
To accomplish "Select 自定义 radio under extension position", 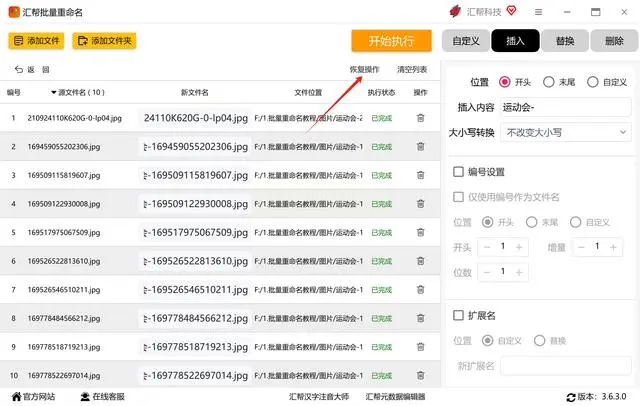I will coord(487,340).
